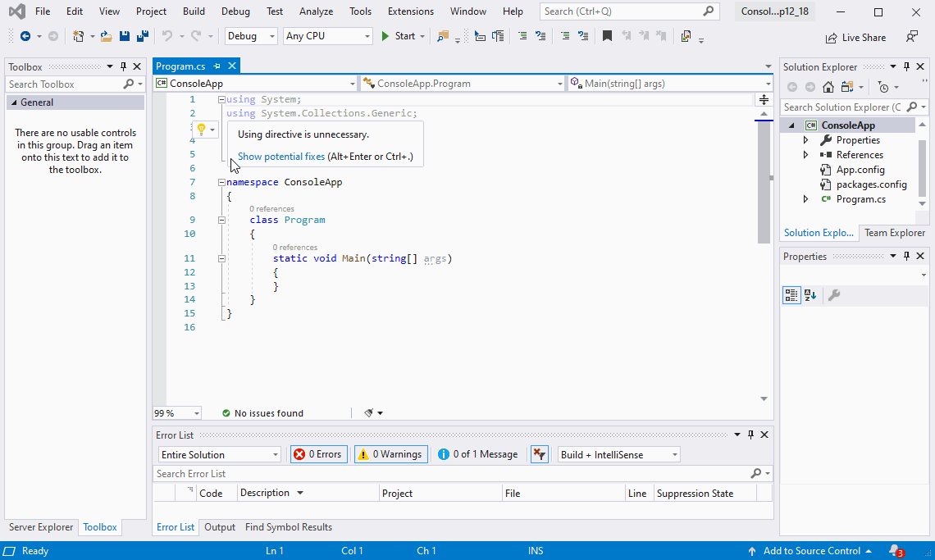The width and height of the screenshot is (935, 560).
Task: Open the 99 % zoom dropdown
Action: coord(177,412)
